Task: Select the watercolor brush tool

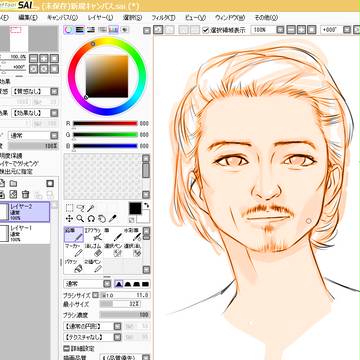Action: pos(132,235)
